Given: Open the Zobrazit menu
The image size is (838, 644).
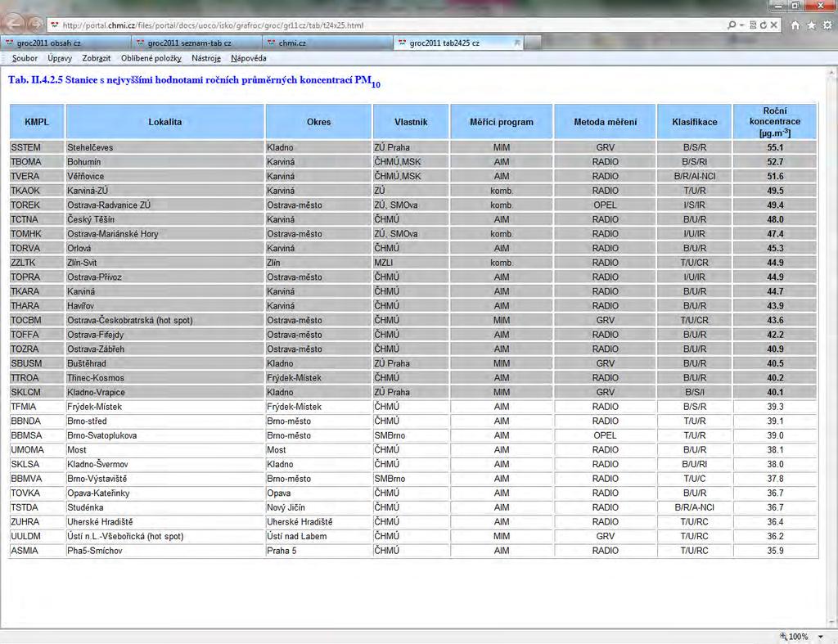Looking at the screenshot, I should click(x=97, y=58).
